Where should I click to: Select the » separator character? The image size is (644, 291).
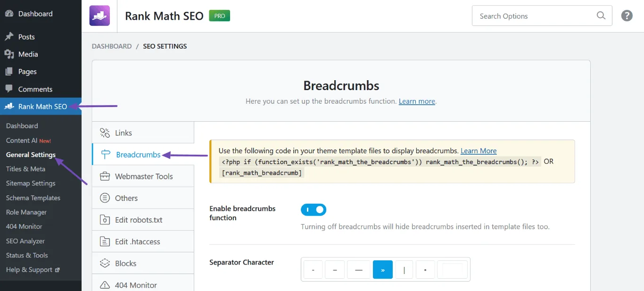pos(383,270)
